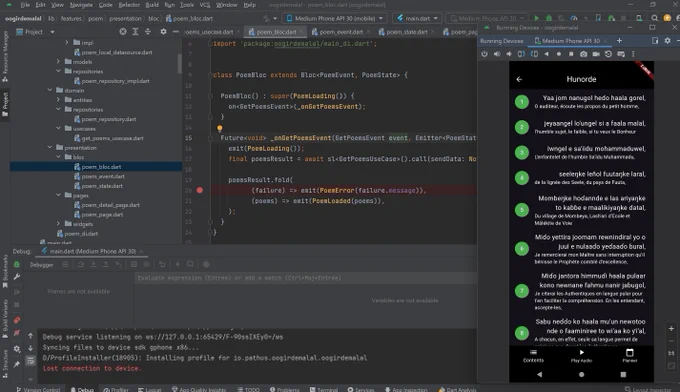
Task: Mute breakpoints in the debug sidebar
Action: (17, 333)
